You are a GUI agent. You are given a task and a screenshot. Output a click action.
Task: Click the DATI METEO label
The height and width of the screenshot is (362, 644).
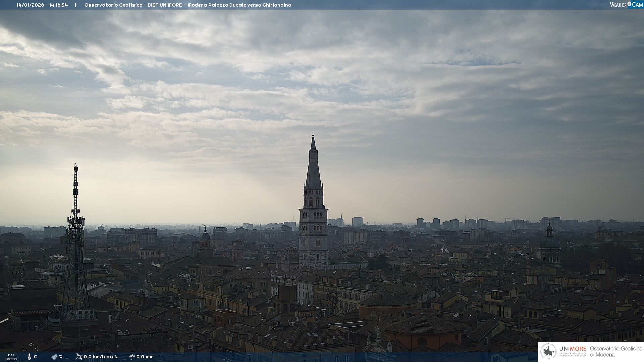click(x=12, y=357)
